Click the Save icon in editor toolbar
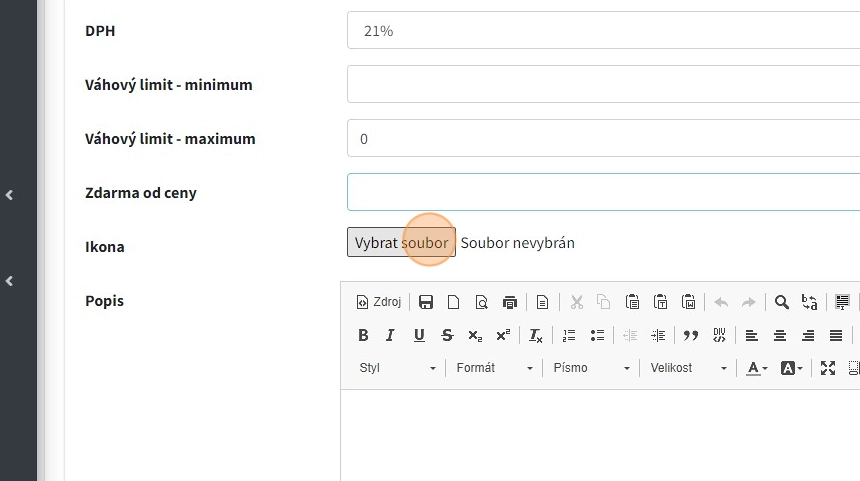The image size is (860, 481). 426,302
